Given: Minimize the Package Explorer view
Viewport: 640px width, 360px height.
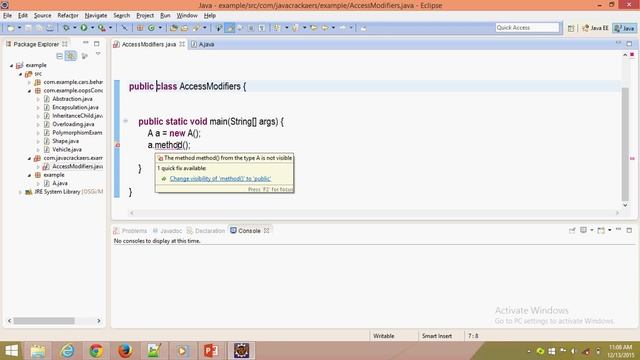Looking at the screenshot, I should [x=86, y=43].
